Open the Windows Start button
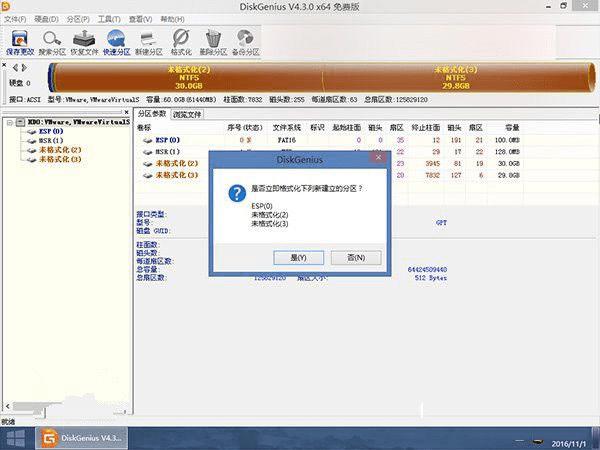Screen dimensions: 600x450 pos(16,439)
